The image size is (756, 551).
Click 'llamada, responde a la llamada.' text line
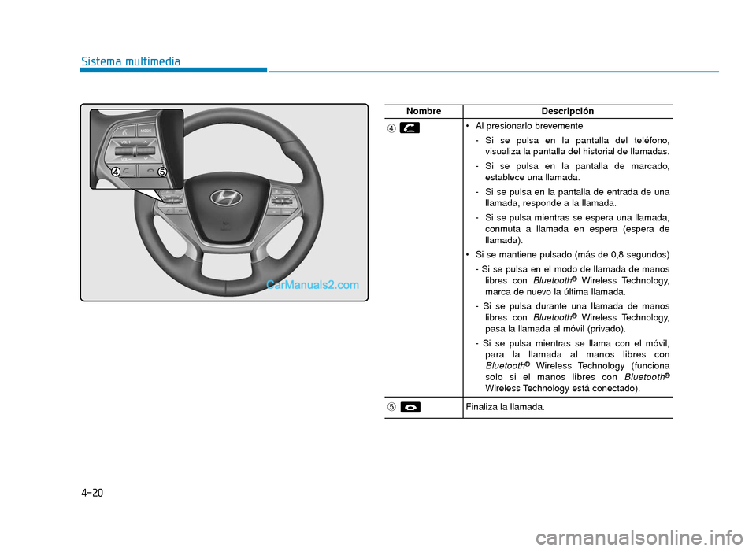550,203
